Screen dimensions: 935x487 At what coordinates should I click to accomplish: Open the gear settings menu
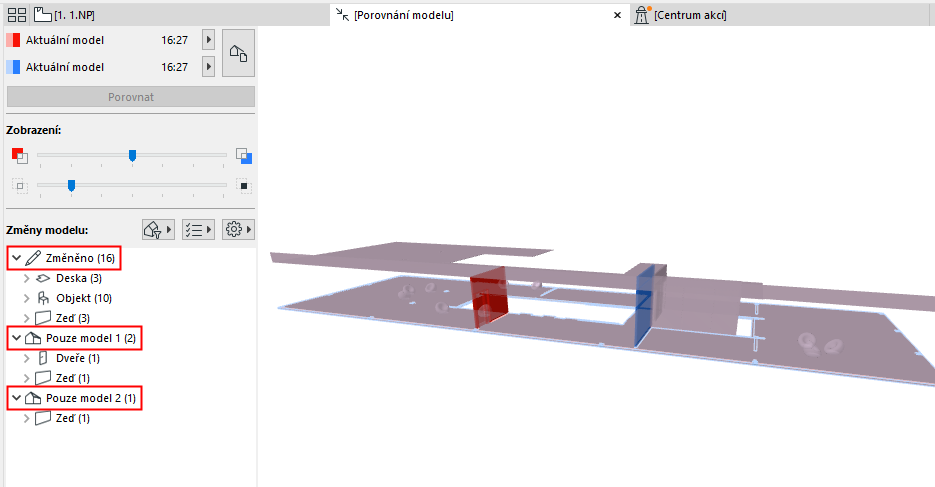click(238, 229)
